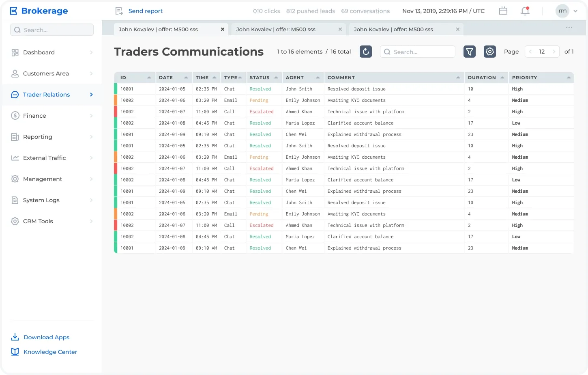This screenshot has width=588, height=375.
Task: Click the External Traffic chart icon
Action: pyautogui.click(x=15, y=158)
